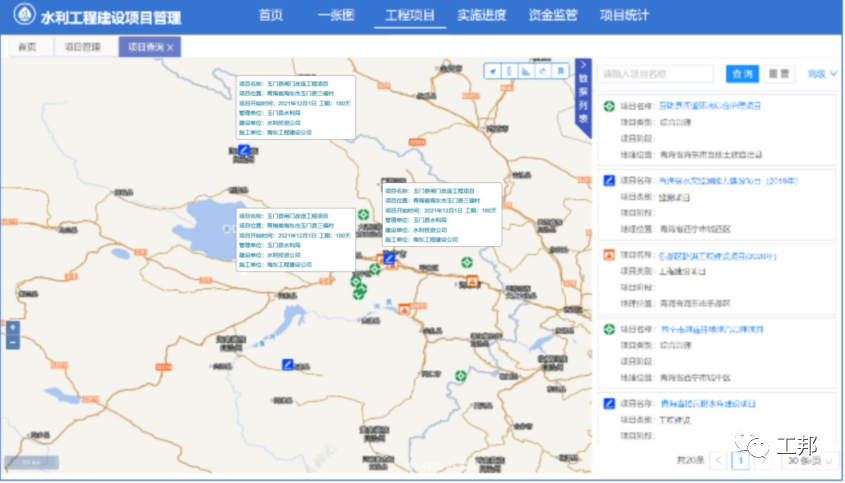845x483 pixels.
Task: Select the triangle ruler measure tool on map
Action: coord(526,71)
